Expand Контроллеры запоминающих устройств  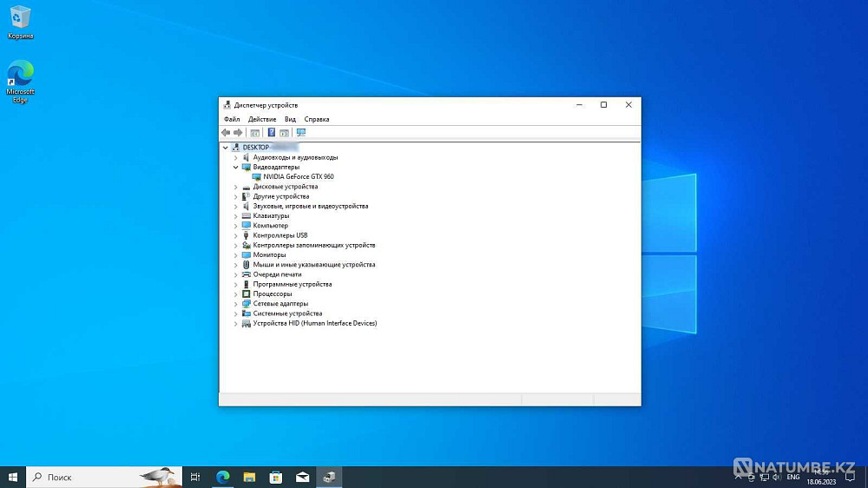236,246
